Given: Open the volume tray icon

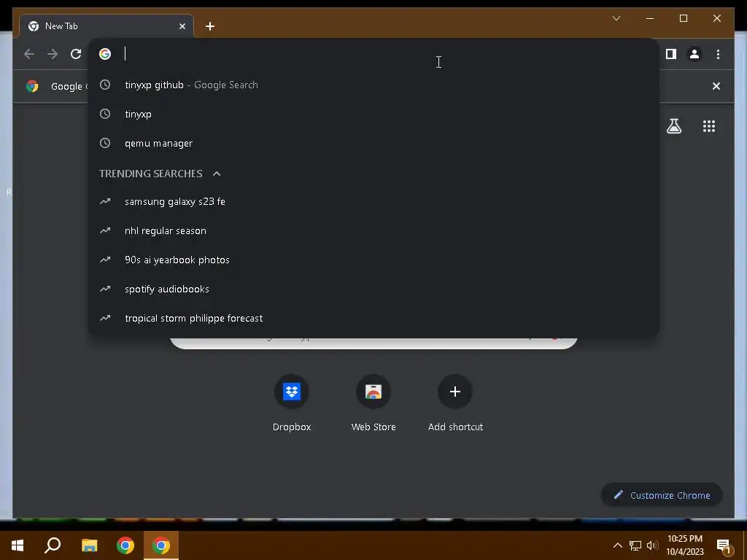Looking at the screenshot, I should (x=652, y=545).
